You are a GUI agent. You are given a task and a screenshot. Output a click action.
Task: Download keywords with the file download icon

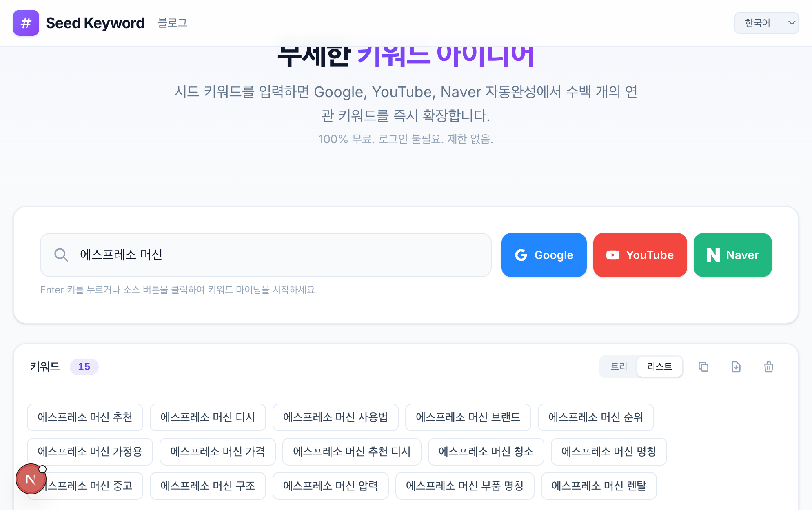tap(736, 367)
